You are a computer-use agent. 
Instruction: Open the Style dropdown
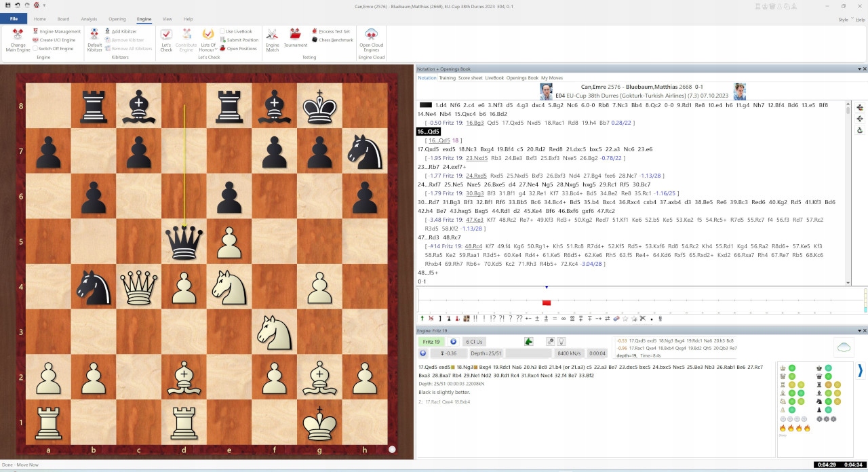coord(846,19)
